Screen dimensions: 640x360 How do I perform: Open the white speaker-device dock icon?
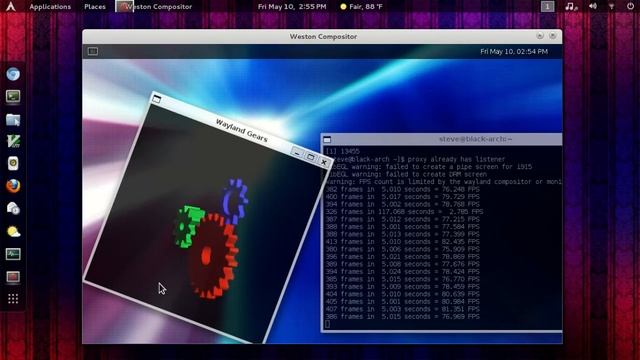(x=13, y=163)
